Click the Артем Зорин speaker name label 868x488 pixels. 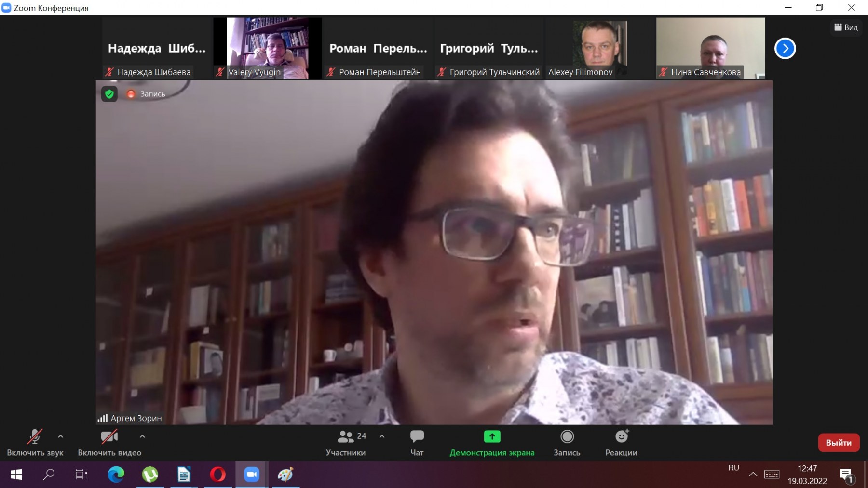click(136, 418)
